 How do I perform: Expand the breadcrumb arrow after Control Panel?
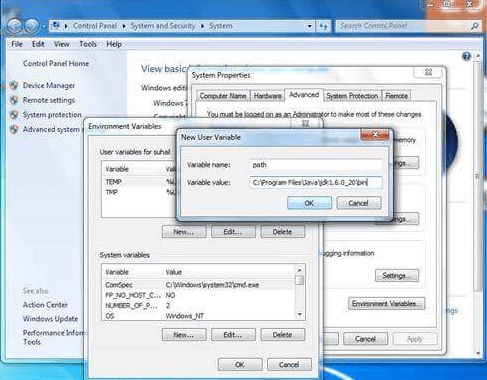pyautogui.click(x=124, y=26)
